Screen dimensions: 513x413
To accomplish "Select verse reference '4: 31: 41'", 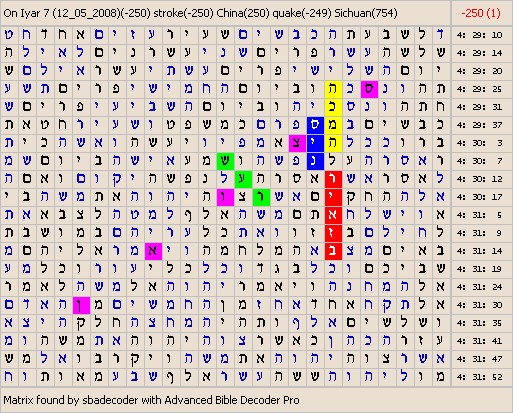I will point(479,341).
